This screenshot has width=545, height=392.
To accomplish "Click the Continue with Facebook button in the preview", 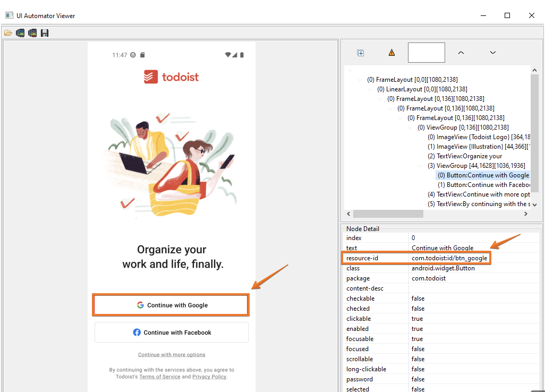I will (x=172, y=333).
